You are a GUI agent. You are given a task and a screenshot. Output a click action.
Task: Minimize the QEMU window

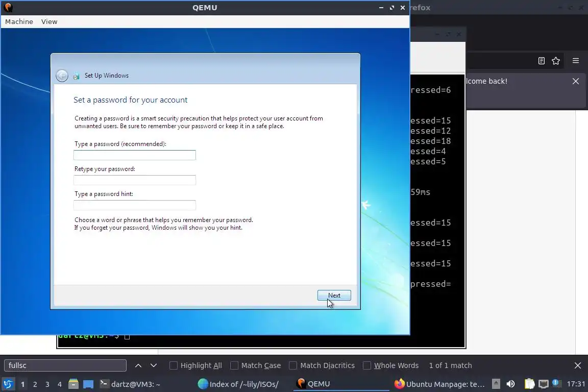coord(381,8)
